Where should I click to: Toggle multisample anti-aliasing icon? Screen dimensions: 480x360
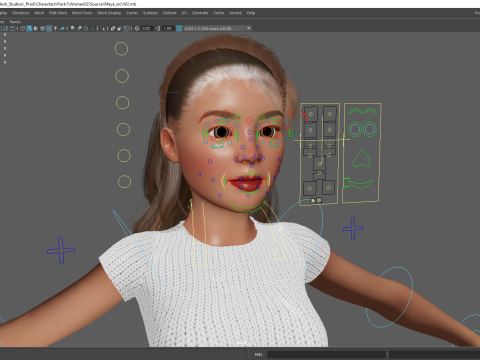(x=86, y=28)
